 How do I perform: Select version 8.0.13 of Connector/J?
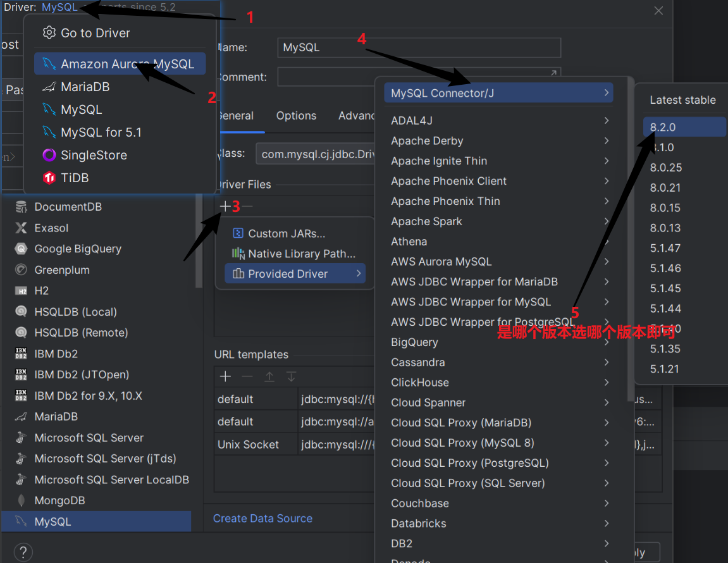click(x=684, y=228)
